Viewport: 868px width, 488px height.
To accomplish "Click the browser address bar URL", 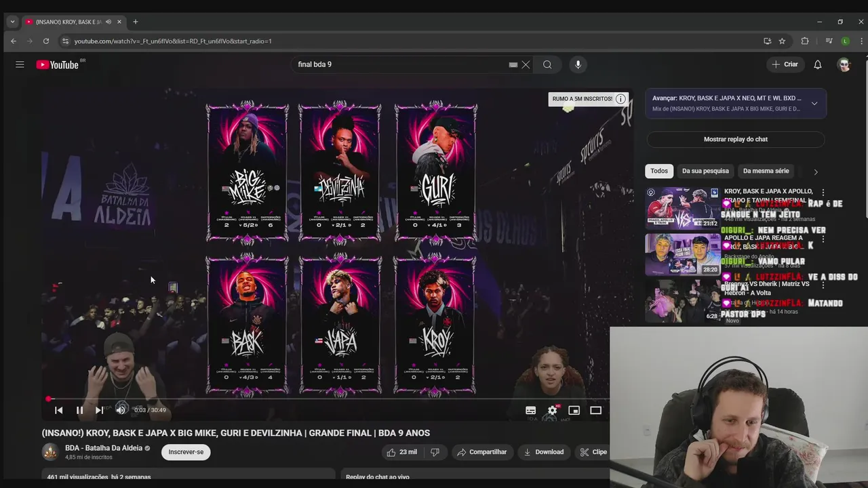I will pos(173,41).
